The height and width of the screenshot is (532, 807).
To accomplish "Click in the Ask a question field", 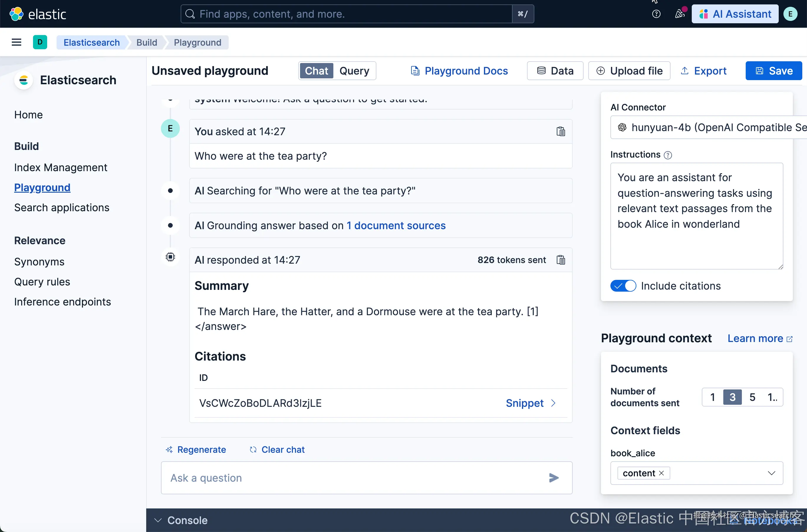I will [x=355, y=478].
